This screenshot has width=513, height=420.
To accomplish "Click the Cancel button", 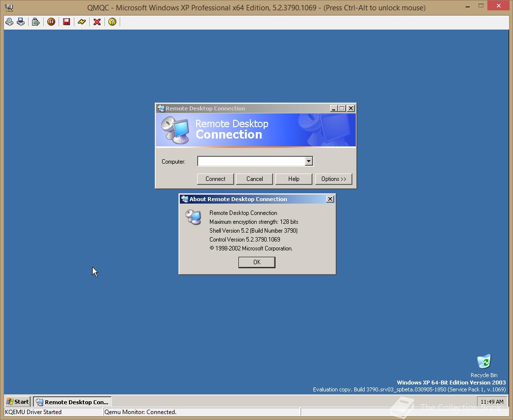I will (255, 179).
